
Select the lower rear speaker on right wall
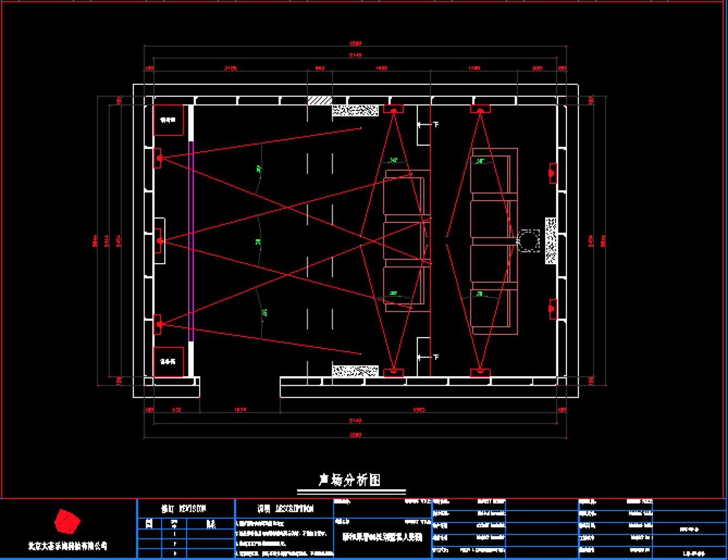click(x=553, y=309)
